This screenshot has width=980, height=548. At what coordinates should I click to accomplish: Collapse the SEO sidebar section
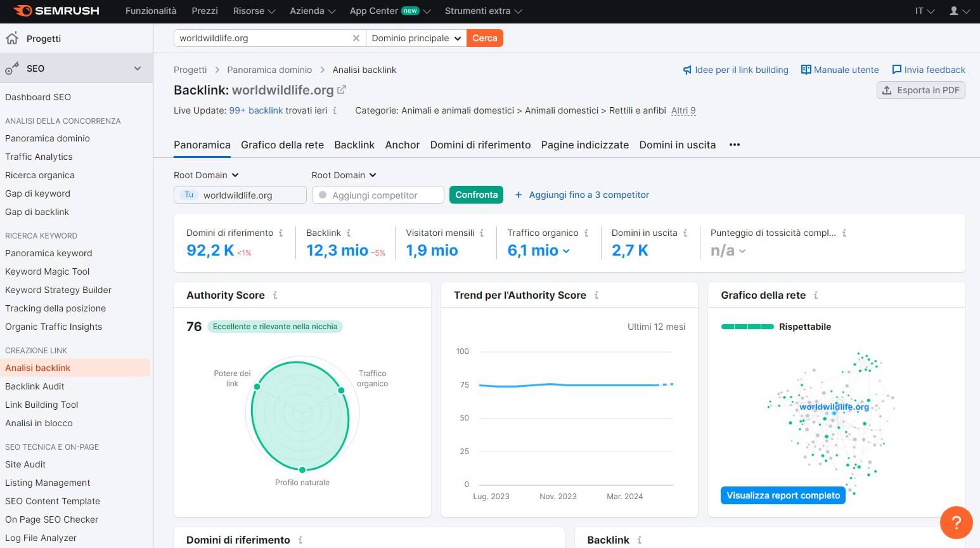pyautogui.click(x=138, y=68)
